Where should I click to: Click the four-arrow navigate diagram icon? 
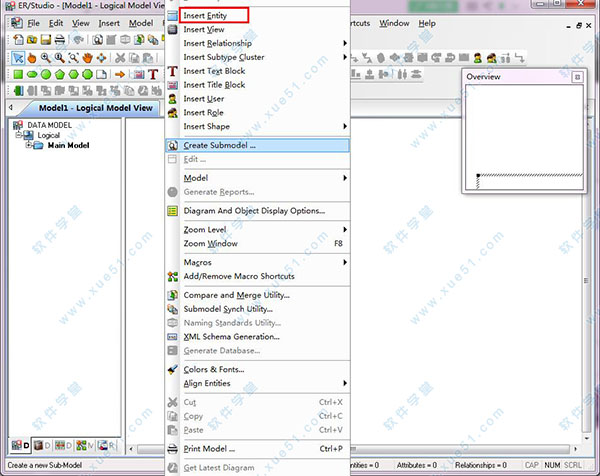[101, 58]
